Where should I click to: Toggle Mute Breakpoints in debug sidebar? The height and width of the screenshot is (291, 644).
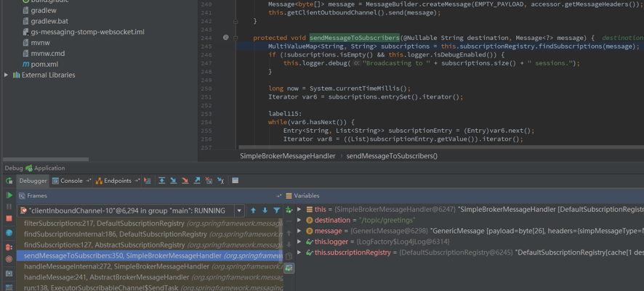(9, 258)
